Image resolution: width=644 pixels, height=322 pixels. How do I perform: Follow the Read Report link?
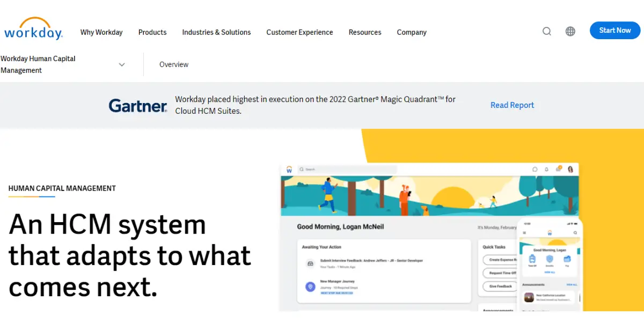(x=512, y=105)
